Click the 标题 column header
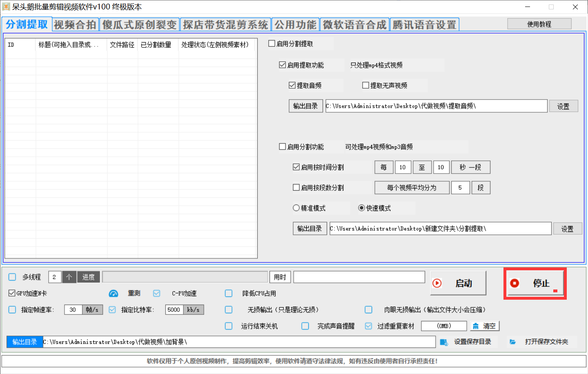This screenshot has height=374, width=588. coord(71,45)
